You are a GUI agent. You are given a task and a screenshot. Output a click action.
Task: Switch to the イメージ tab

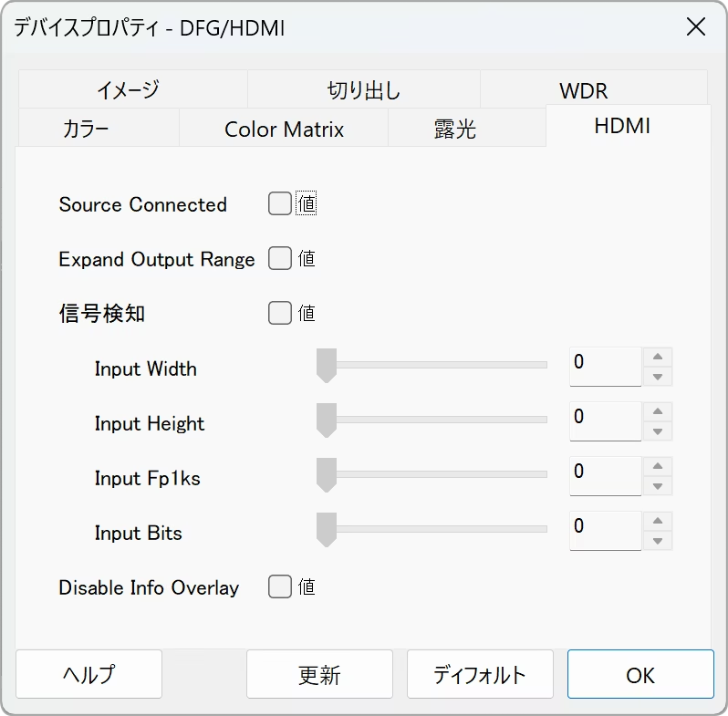(x=128, y=89)
